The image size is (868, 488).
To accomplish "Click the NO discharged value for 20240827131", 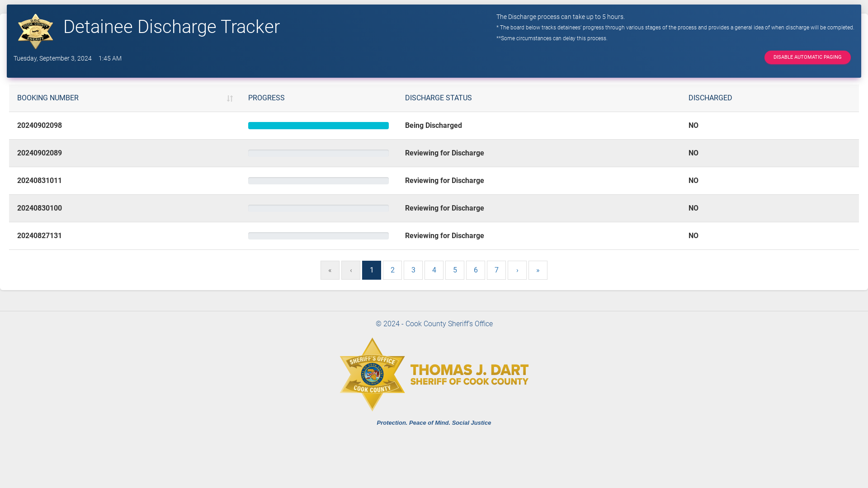I will click(x=693, y=236).
